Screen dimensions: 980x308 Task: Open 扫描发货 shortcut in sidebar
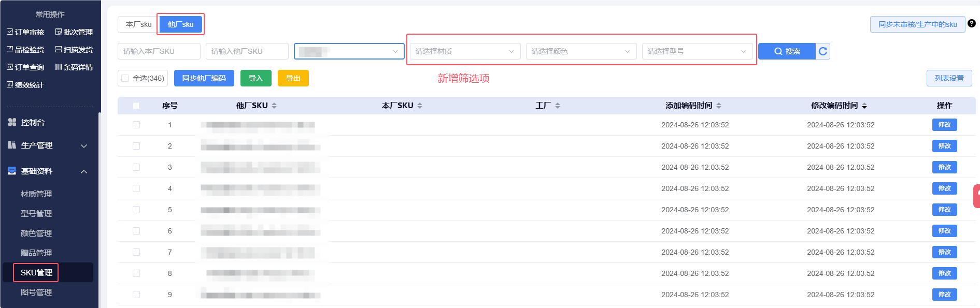pos(74,50)
